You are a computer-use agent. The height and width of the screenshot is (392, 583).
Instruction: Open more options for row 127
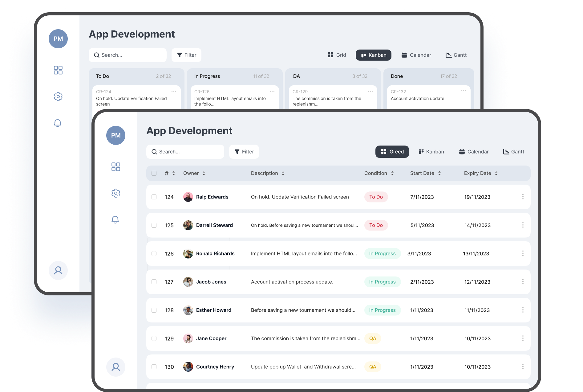523,282
